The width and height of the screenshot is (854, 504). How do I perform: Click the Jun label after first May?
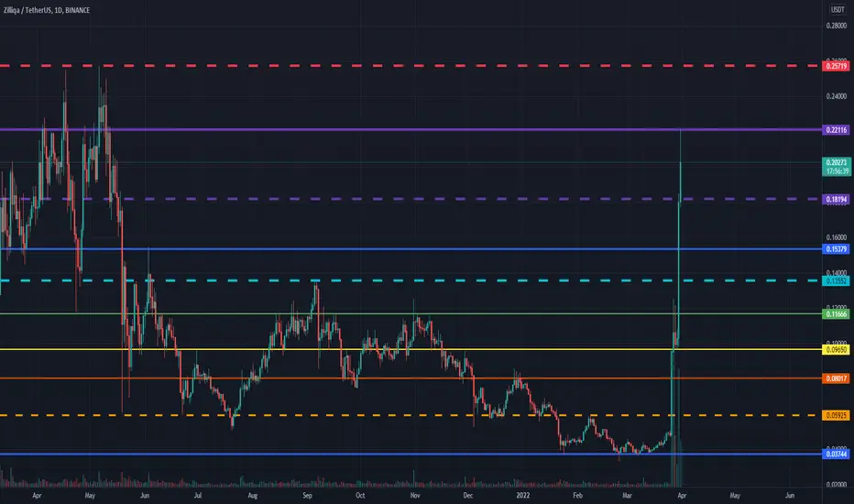coord(145,496)
